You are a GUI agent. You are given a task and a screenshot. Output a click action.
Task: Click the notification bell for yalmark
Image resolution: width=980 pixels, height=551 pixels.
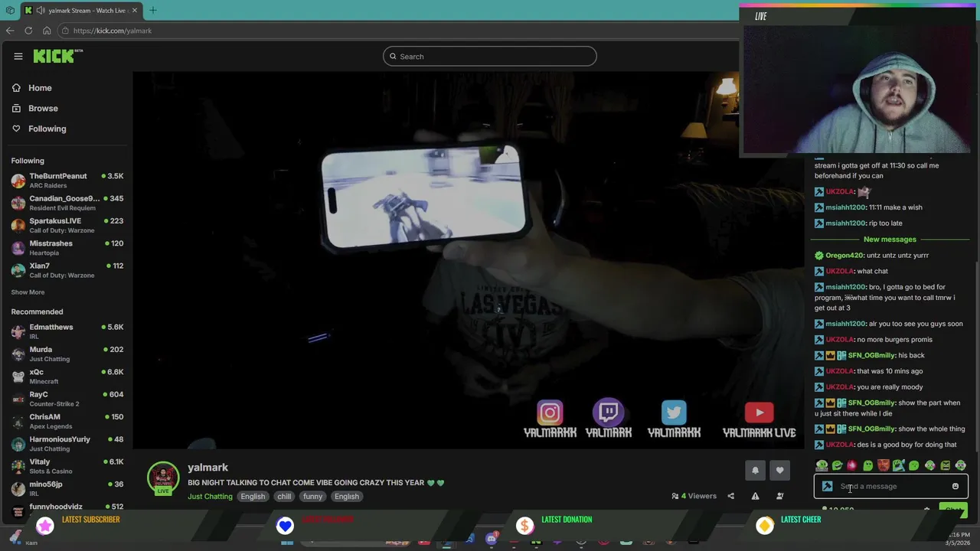pyautogui.click(x=755, y=471)
